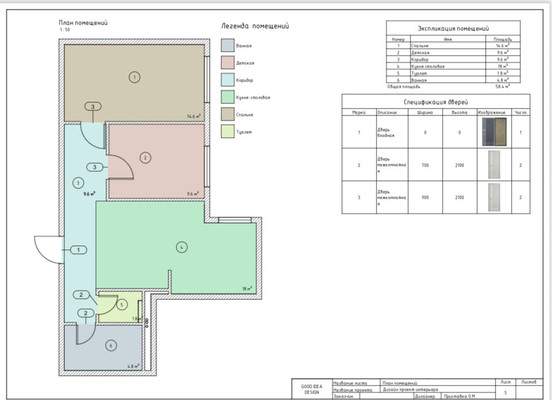Select room tag 5 in the toilet
Viewport: 552px width, 400px height.
tap(122, 305)
